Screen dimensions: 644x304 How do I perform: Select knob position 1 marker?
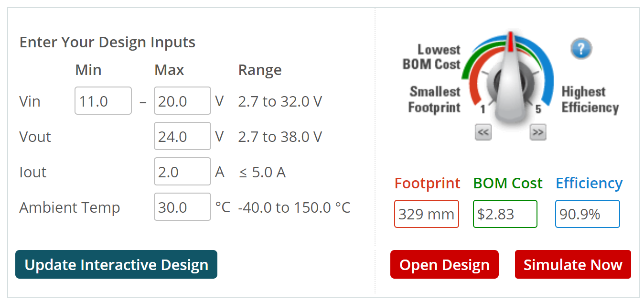(x=483, y=109)
